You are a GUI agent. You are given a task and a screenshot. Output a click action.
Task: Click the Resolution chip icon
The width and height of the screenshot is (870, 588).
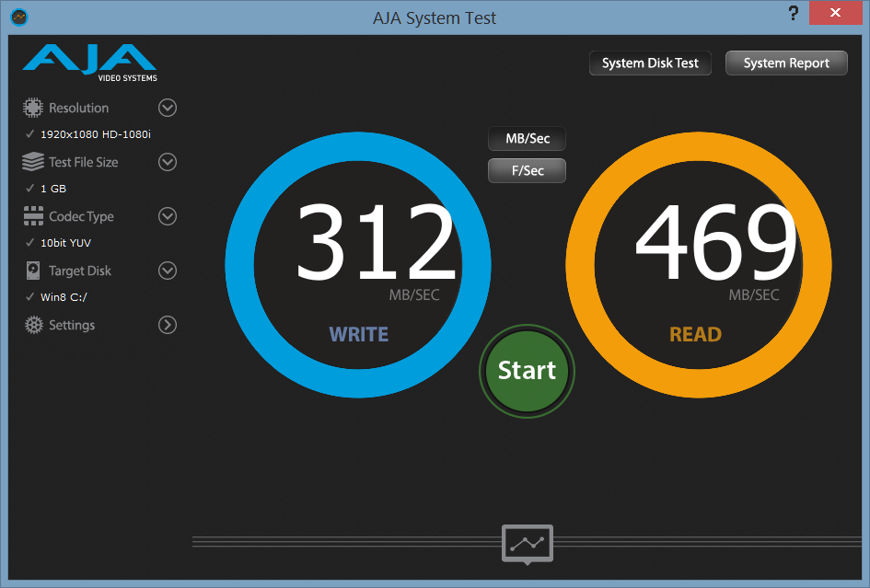point(33,108)
